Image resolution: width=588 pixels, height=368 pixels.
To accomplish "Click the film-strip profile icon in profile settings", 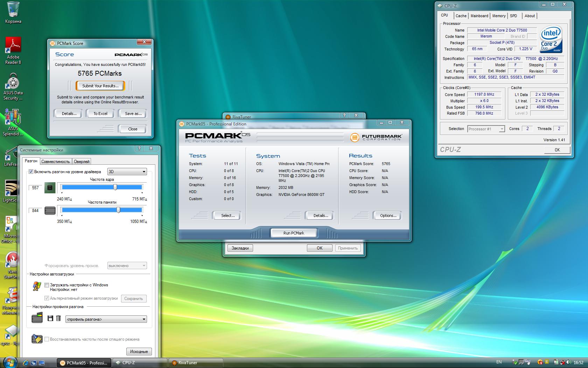I will click(37, 318).
